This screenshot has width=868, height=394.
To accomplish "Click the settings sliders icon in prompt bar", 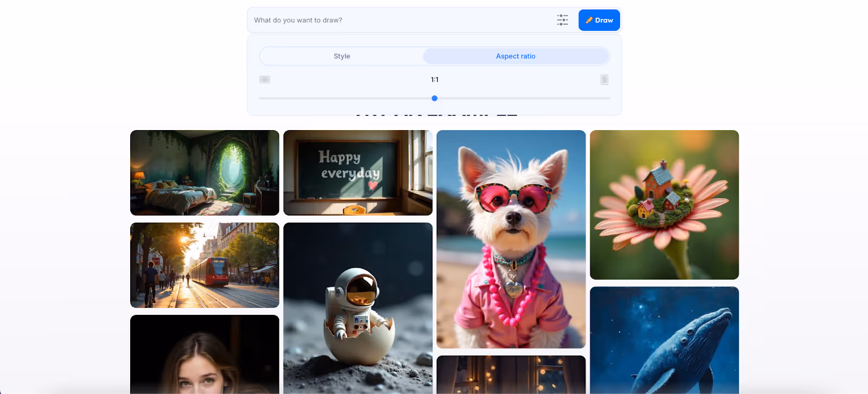I will [563, 20].
